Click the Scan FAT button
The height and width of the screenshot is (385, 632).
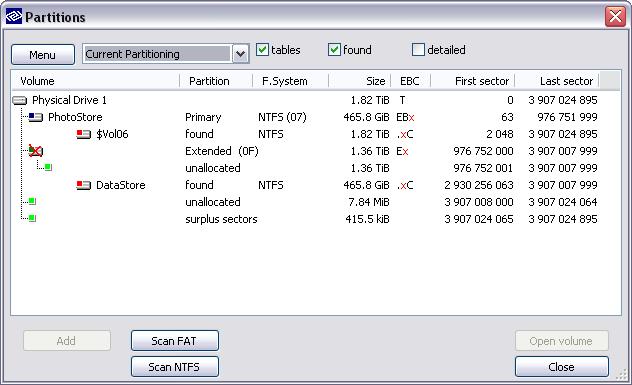tap(175, 341)
